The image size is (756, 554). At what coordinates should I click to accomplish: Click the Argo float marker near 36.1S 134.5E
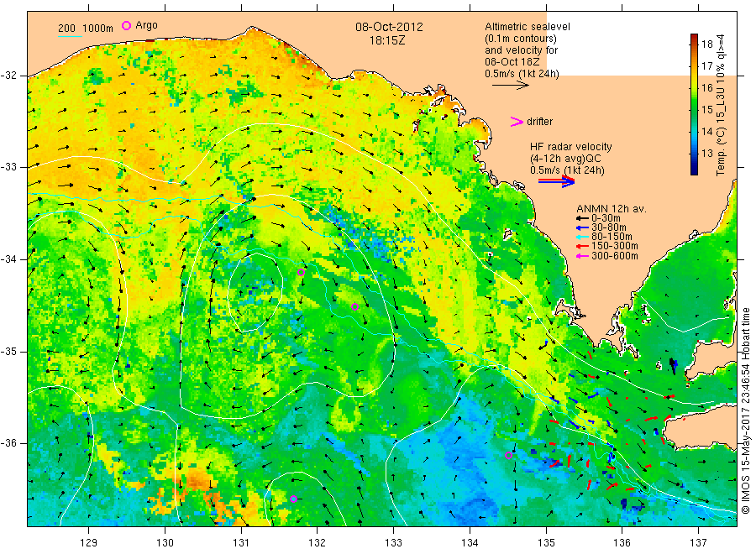pyautogui.click(x=508, y=455)
